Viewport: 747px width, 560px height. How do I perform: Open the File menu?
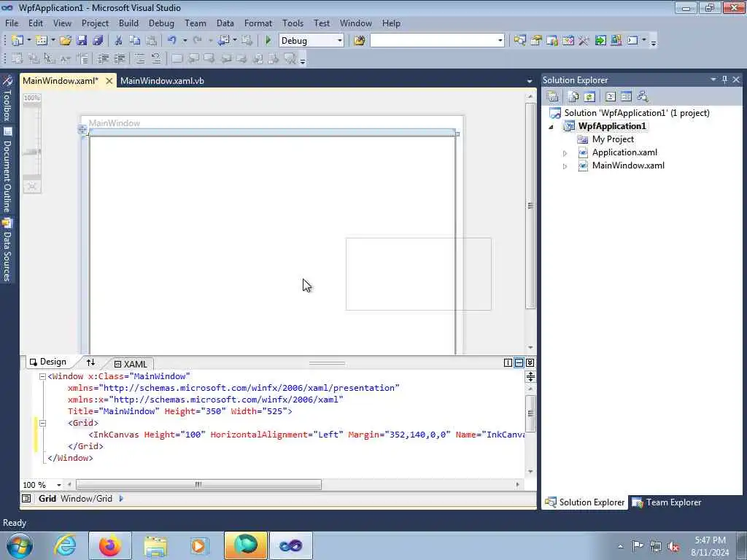click(x=12, y=23)
